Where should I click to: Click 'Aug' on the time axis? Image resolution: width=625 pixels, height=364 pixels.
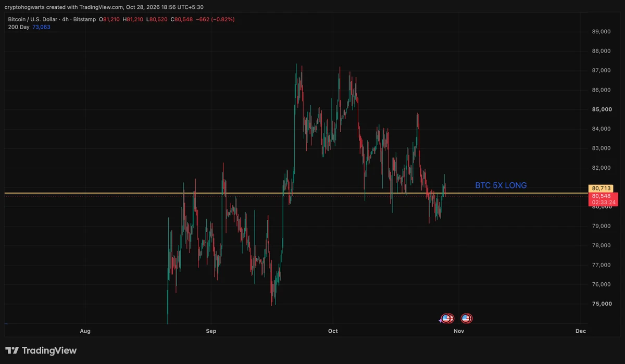point(85,331)
